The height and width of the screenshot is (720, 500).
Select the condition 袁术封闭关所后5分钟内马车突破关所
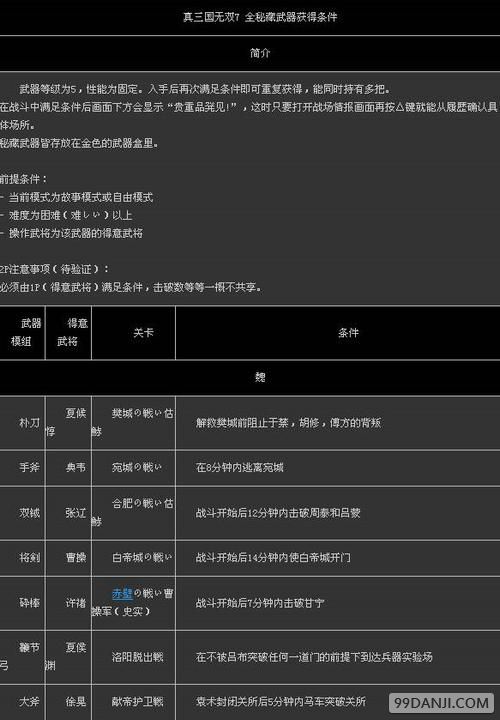coord(281,702)
